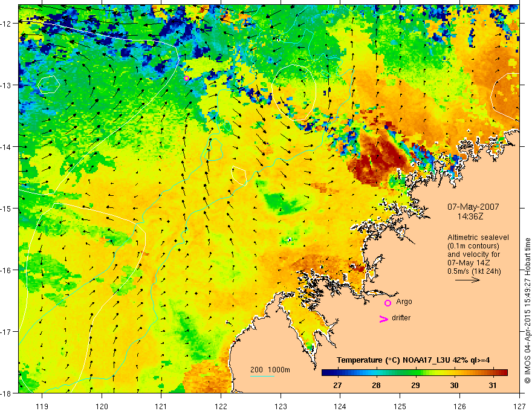Click the latitude axis label -15
The image size is (532, 411).
(7, 209)
